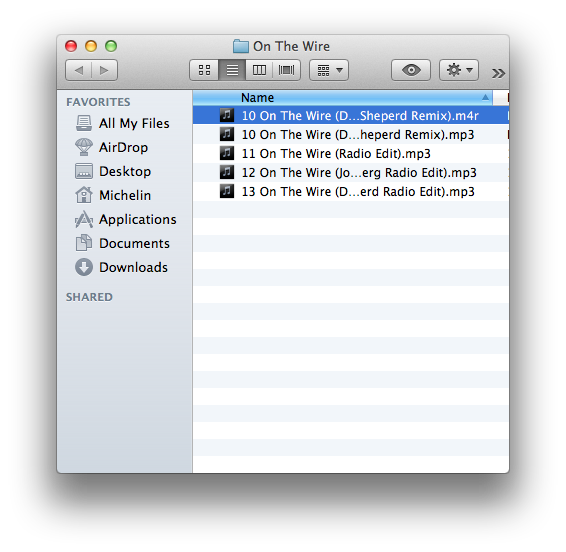566x552 pixels.
Task: Click the Michelin house icon
Action: [x=84, y=195]
